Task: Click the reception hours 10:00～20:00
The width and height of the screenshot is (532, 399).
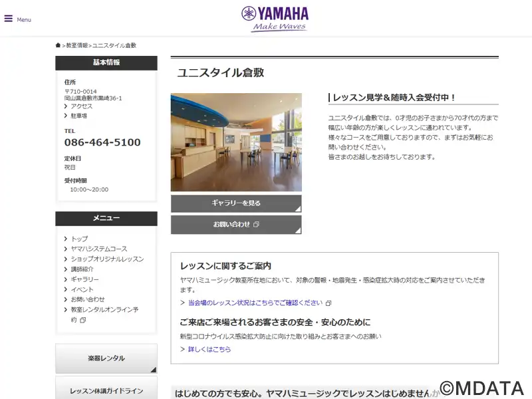Action: [89, 190]
